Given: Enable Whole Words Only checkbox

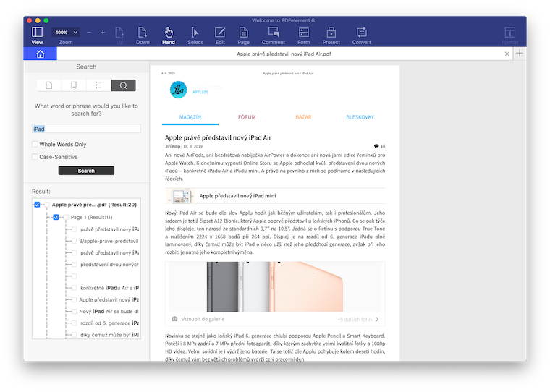Looking at the screenshot, I should pyautogui.click(x=35, y=144).
